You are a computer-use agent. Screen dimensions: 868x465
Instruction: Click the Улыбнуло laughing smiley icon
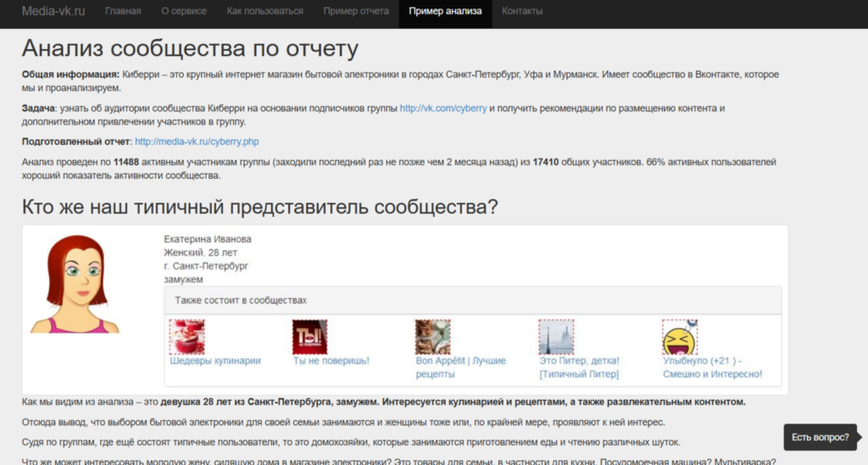pyautogui.click(x=679, y=336)
